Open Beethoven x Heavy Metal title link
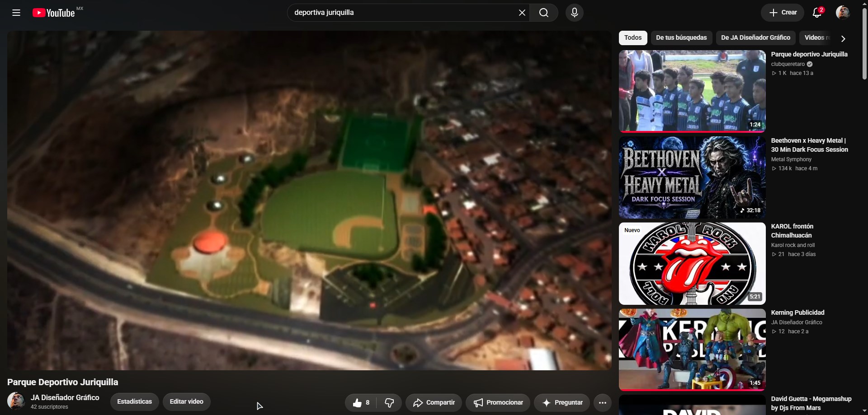 [x=810, y=145]
